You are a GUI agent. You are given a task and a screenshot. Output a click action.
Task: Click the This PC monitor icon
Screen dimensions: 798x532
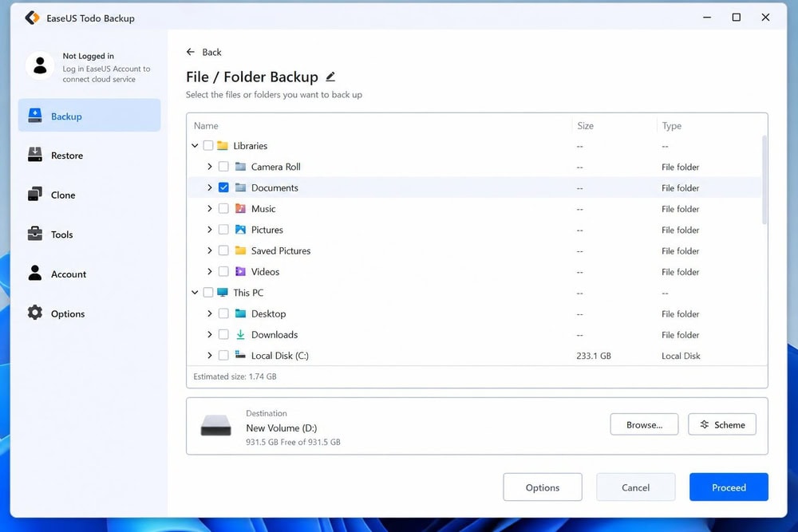[x=223, y=293]
